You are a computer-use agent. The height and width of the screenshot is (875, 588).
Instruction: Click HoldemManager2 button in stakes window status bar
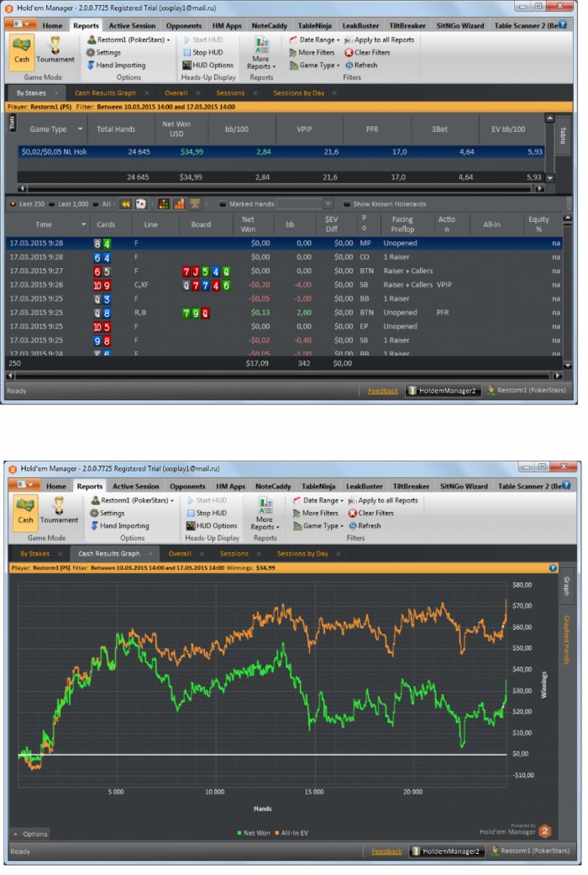(x=443, y=391)
